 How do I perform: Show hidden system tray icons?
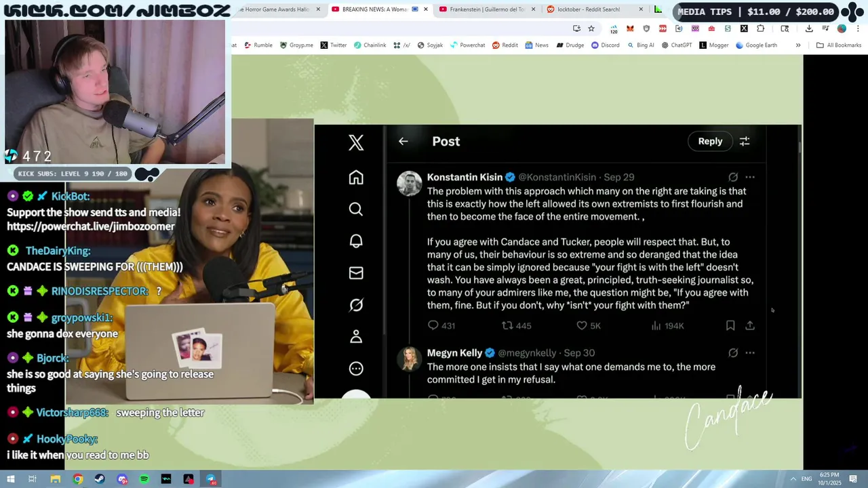[x=793, y=479]
